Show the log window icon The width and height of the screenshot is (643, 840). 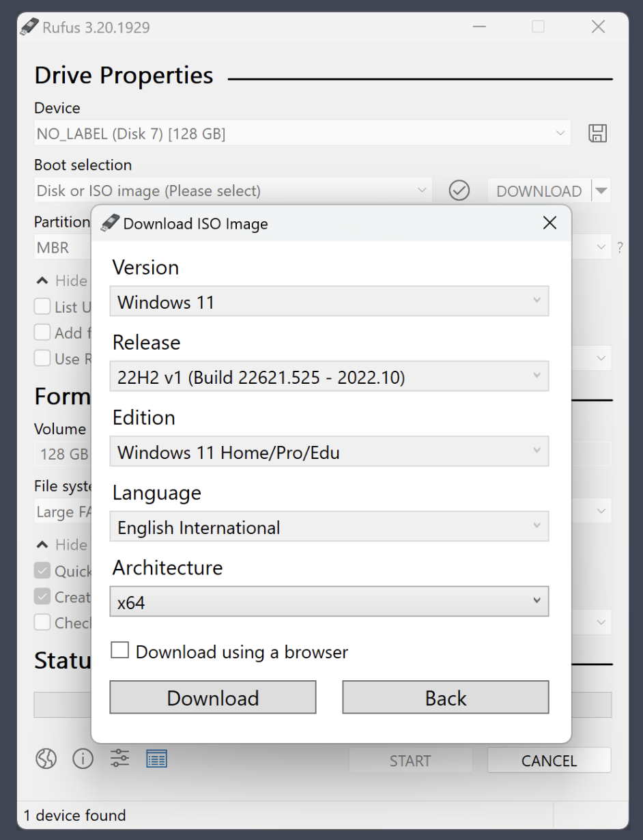[x=156, y=759]
